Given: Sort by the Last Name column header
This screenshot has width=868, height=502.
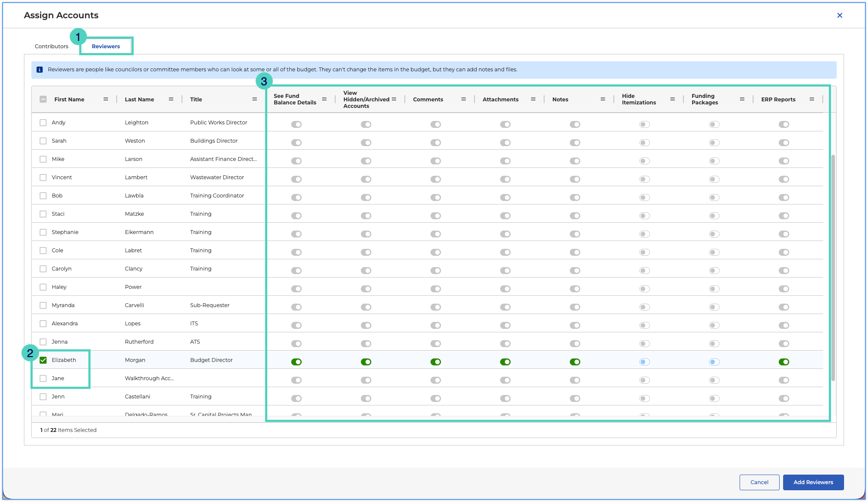Looking at the screenshot, I should click(x=139, y=99).
